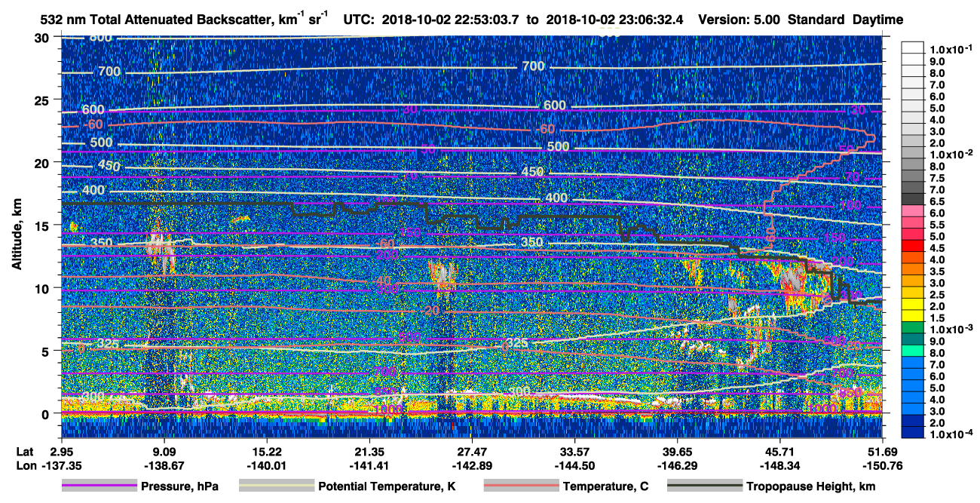Click latitude value 21.35
This screenshot has height=503, width=980.
(369, 451)
